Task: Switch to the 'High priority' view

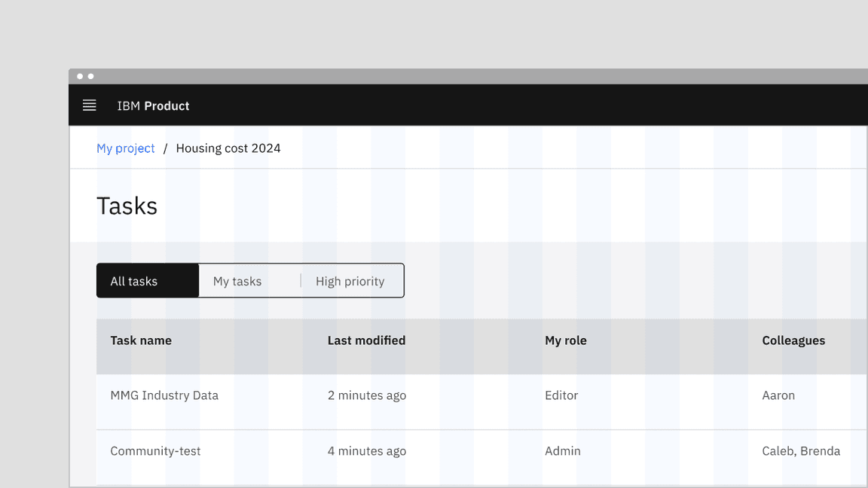Action: pyautogui.click(x=350, y=280)
